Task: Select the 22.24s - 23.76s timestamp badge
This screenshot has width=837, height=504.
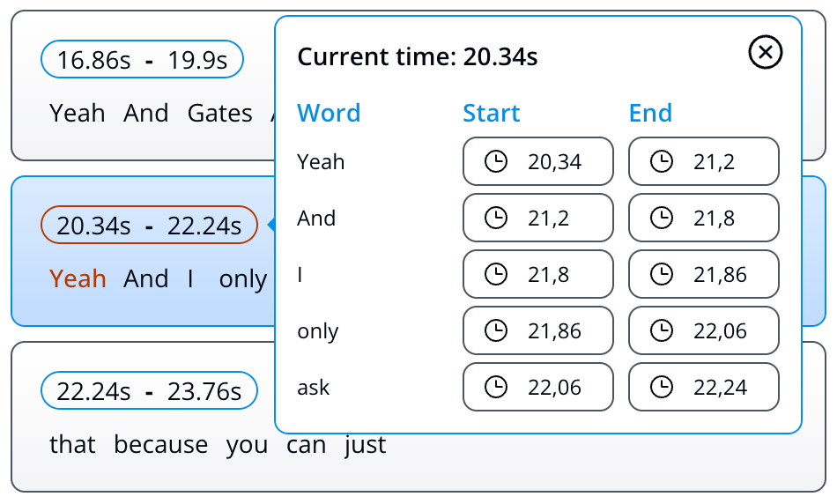Action: (149, 391)
